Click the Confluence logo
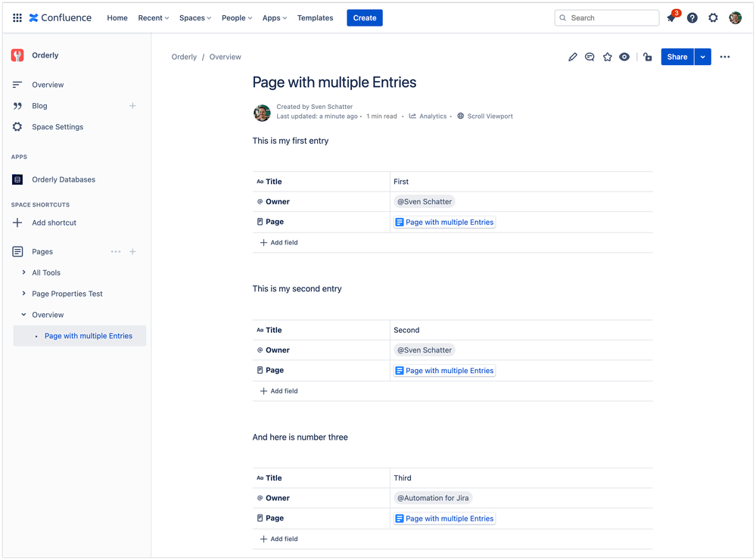 tap(61, 17)
